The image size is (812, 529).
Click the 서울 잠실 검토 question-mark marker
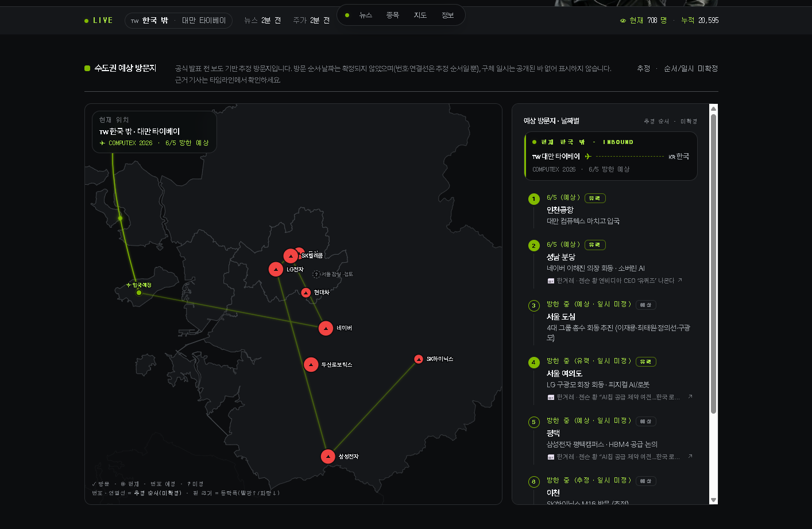(316, 274)
